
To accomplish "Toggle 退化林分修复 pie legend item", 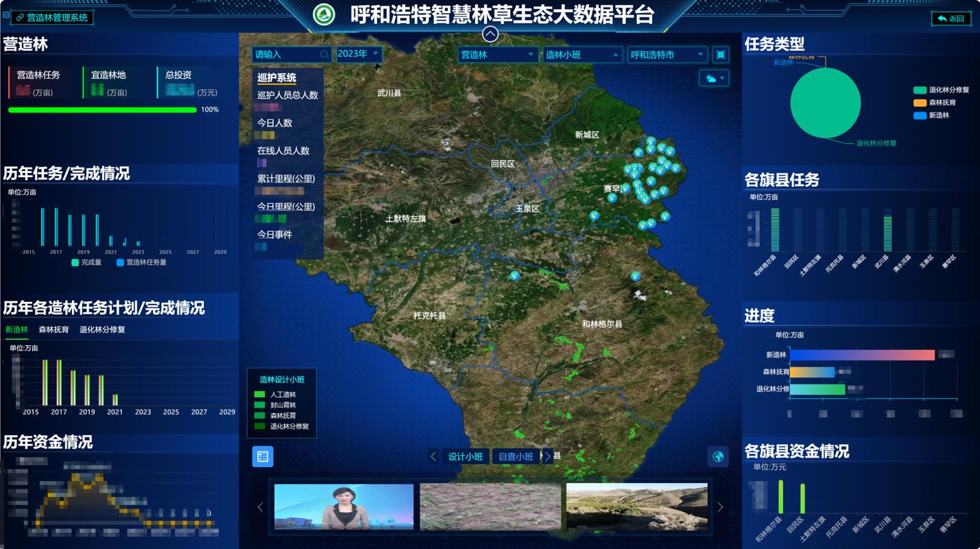I will pyautogui.click(x=941, y=90).
